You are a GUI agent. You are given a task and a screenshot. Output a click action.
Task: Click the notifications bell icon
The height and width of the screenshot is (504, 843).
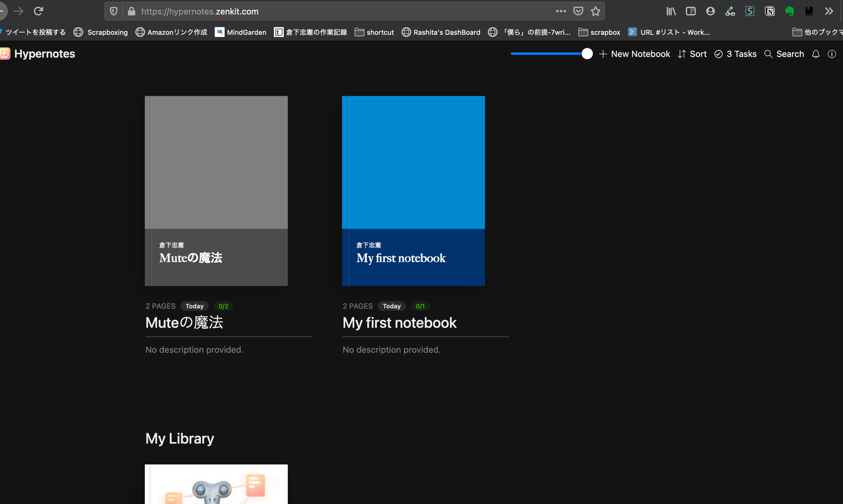tap(816, 54)
